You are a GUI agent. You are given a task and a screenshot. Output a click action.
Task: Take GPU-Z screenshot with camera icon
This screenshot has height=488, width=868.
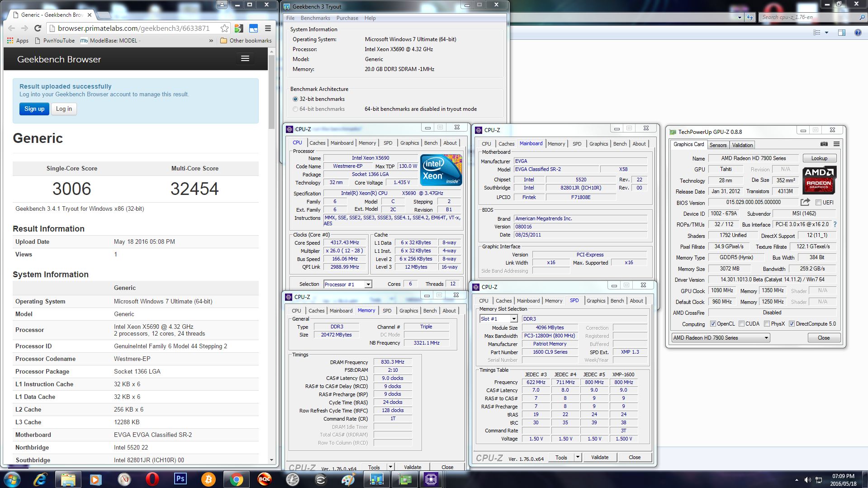point(824,144)
